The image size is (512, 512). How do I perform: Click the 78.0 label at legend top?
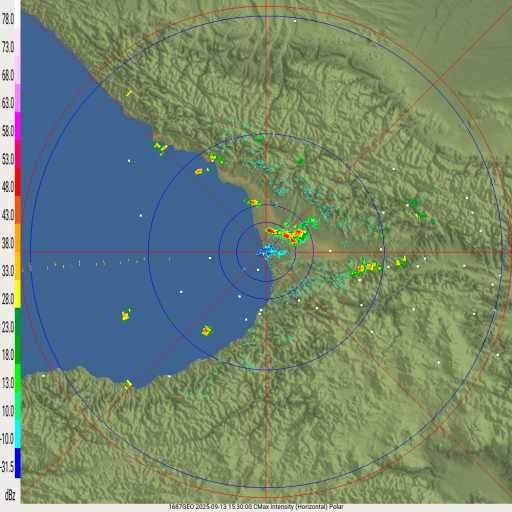tap(8, 19)
